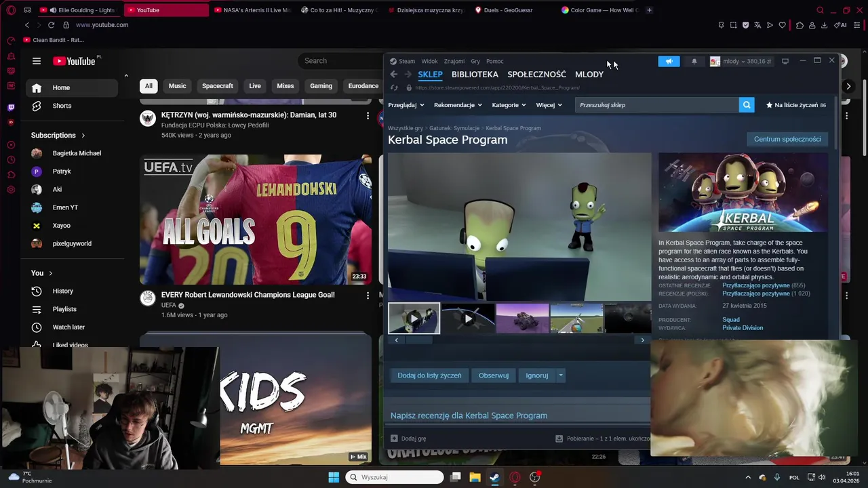The image size is (868, 488).
Task: Select Spacecraft filter chip
Action: [218, 86]
